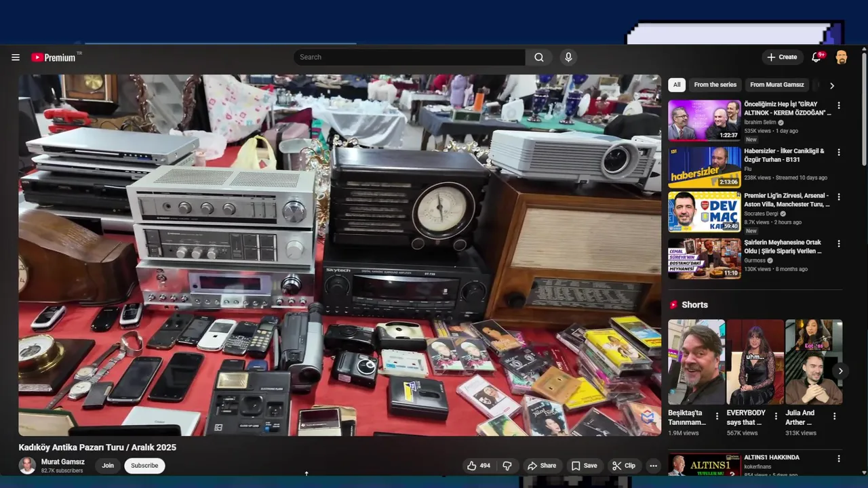
Task: Open the Önceliğimiz Hep İş video thumbnail
Action: 704,120
